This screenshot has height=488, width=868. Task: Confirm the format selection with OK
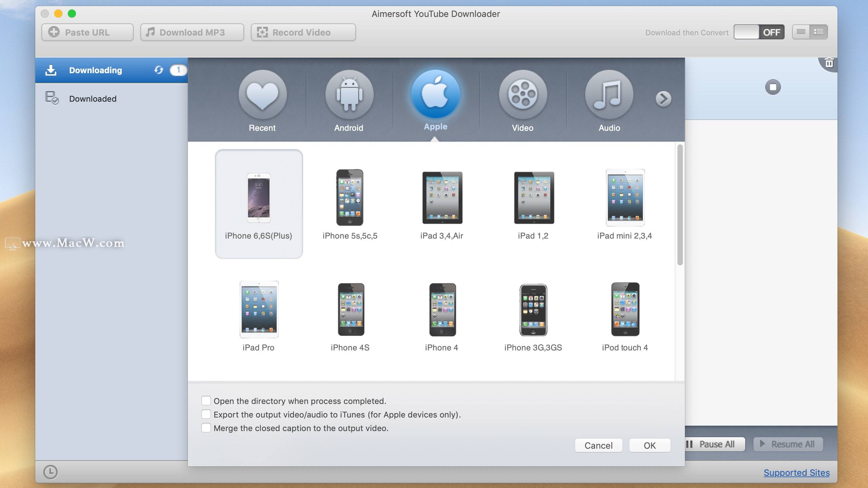click(650, 445)
